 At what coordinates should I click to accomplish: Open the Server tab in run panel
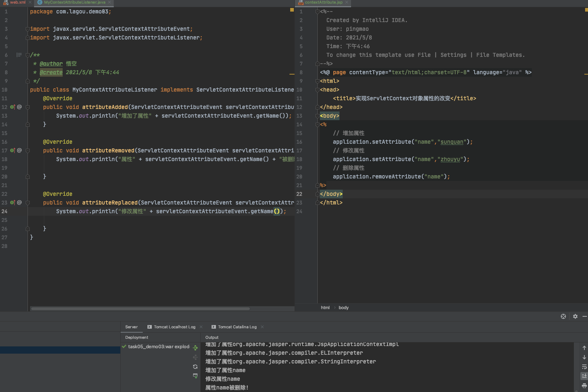[x=131, y=327]
